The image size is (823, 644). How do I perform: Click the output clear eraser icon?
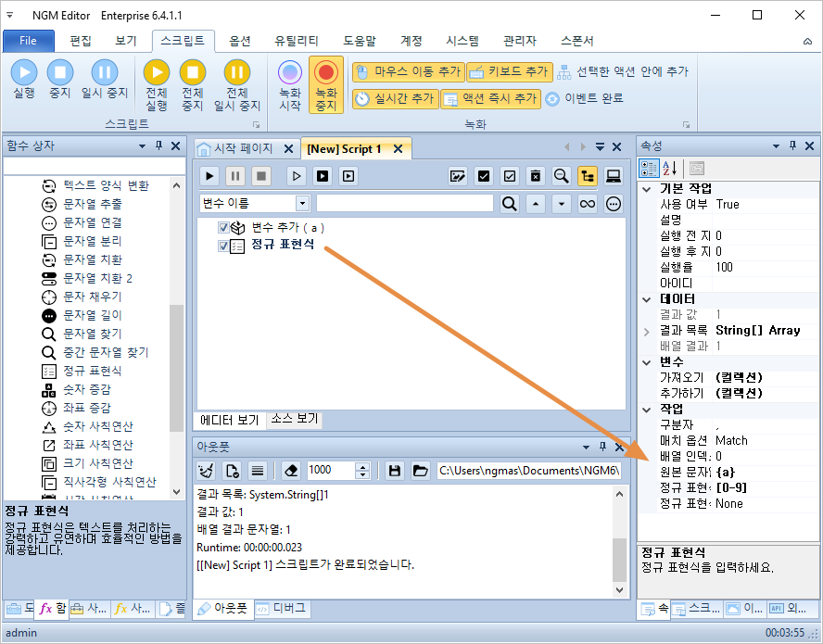291,471
